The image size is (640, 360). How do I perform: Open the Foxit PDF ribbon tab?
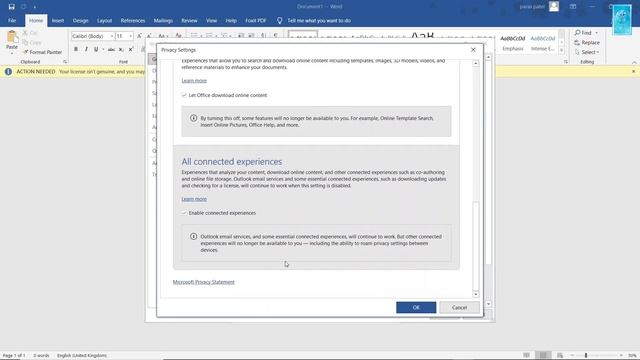pyautogui.click(x=256, y=20)
